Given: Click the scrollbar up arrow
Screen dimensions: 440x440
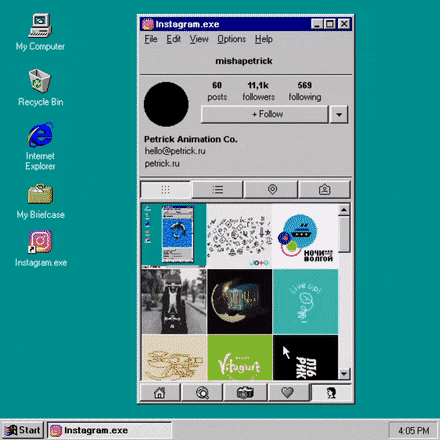Looking at the screenshot, I should point(344,210).
